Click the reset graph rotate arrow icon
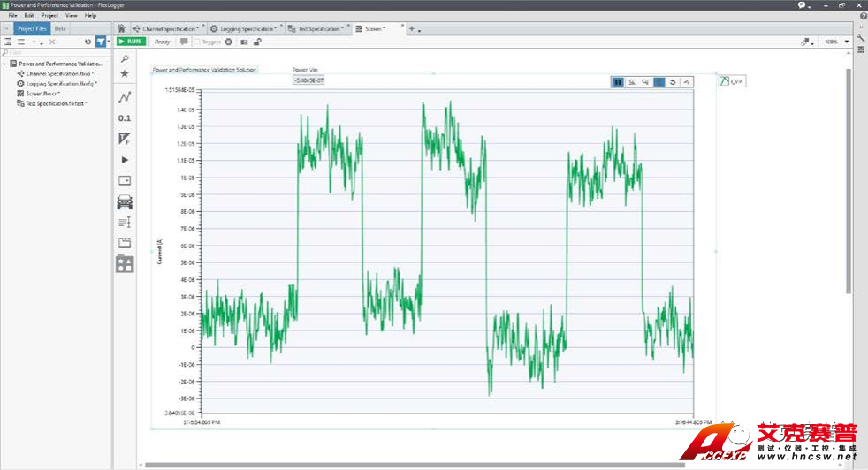The width and height of the screenshot is (868, 470). (674, 82)
